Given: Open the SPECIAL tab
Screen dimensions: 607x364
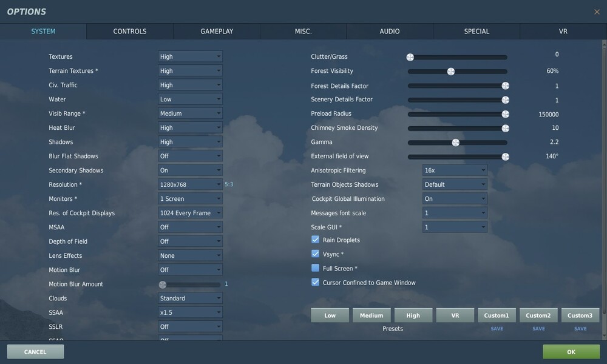Looking at the screenshot, I should (x=476, y=32).
